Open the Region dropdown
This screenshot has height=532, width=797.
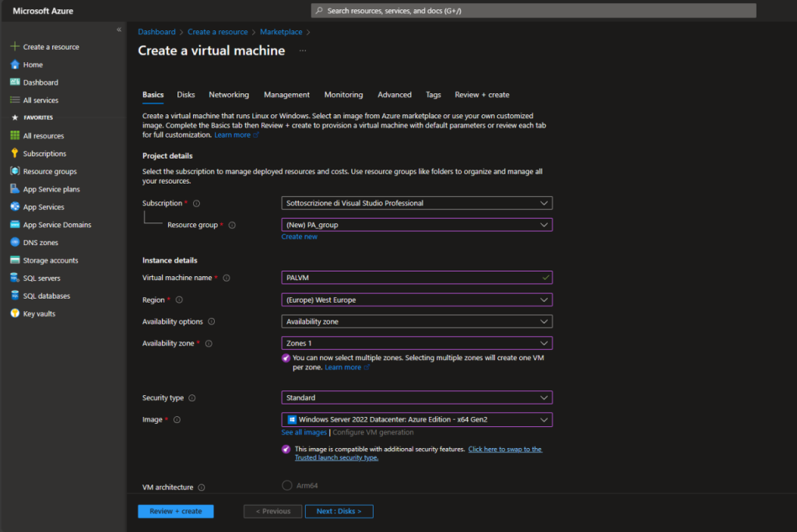click(x=416, y=299)
